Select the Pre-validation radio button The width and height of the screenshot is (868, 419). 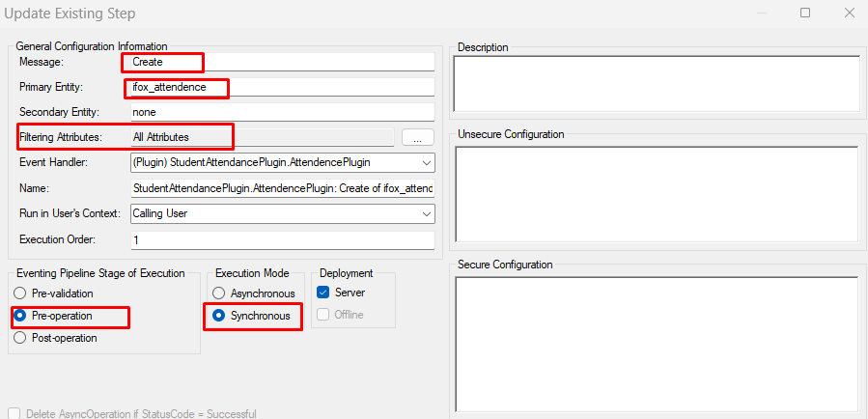point(20,293)
